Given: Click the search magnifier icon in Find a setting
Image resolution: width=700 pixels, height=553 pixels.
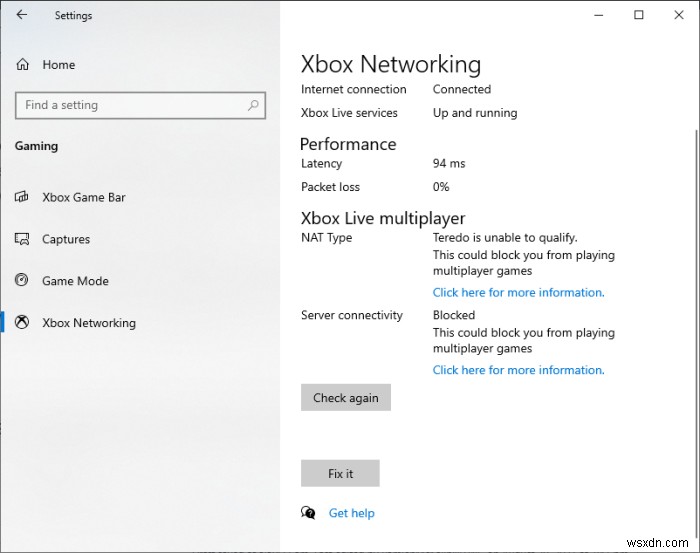Looking at the screenshot, I should pyautogui.click(x=253, y=105).
